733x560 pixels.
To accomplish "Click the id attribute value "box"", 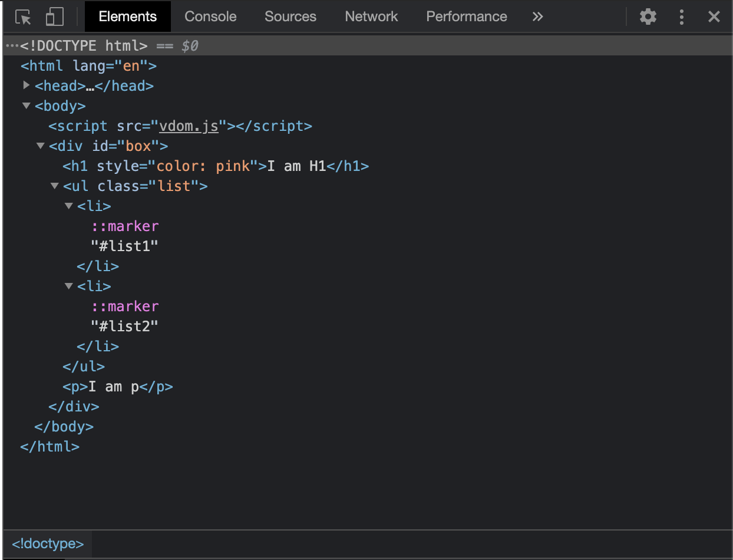I will pos(138,146).
